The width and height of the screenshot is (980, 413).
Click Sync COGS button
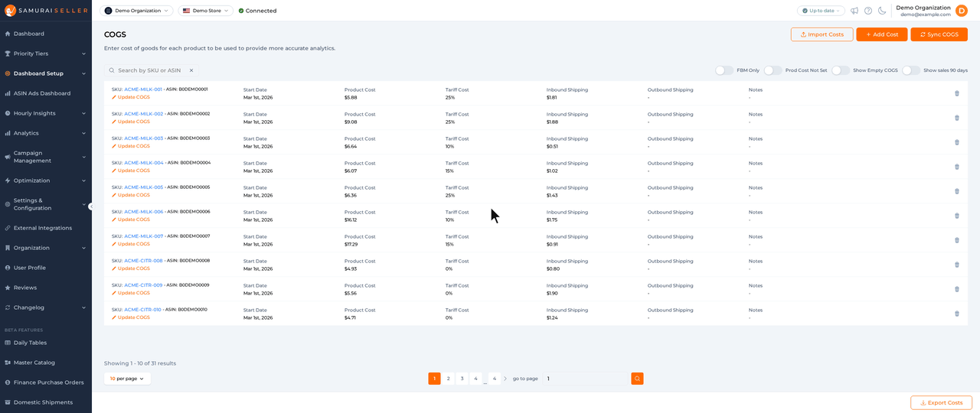[939, 34]
